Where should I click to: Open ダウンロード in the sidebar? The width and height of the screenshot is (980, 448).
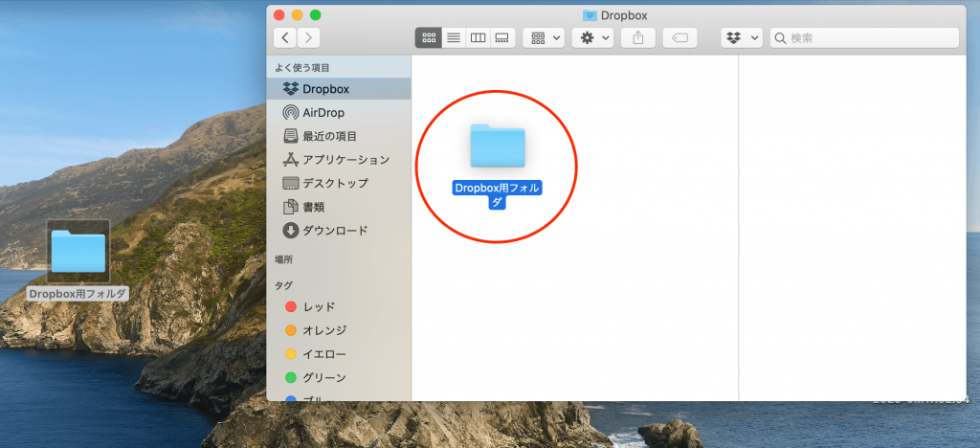[339, 231]
